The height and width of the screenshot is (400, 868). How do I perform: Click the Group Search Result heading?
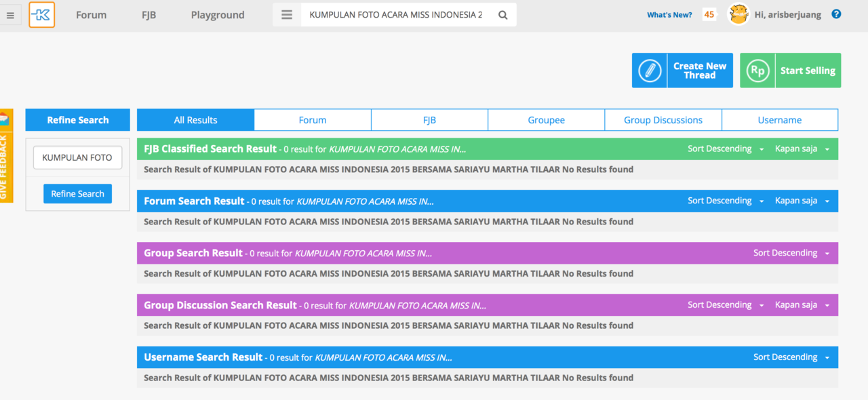click(193, 253)
